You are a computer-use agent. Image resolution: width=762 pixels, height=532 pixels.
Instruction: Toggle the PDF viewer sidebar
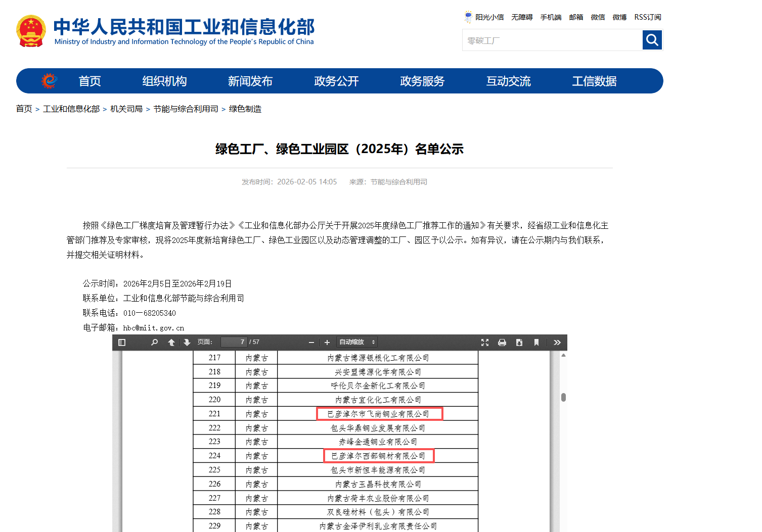122,343
